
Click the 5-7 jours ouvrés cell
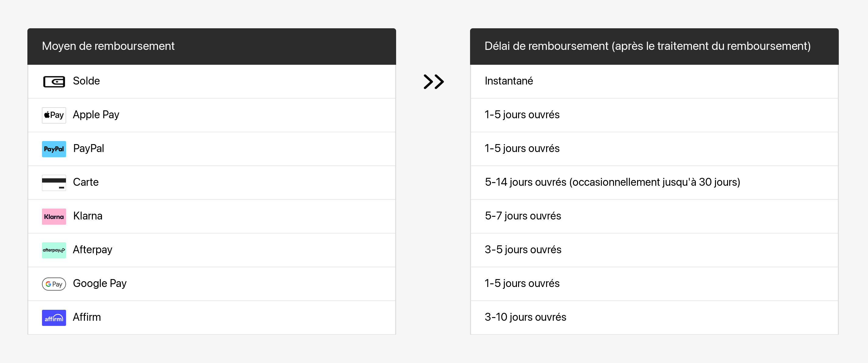tap(523, 216)
